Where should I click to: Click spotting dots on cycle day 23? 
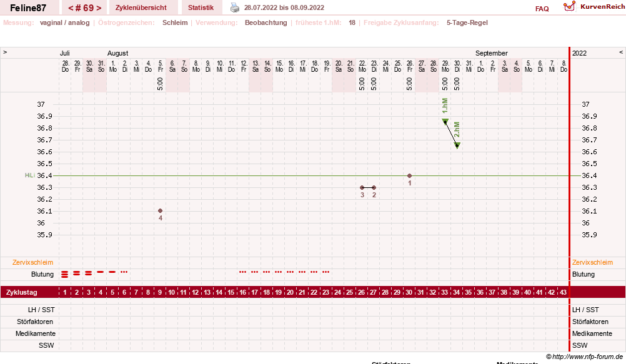point(325,272)
